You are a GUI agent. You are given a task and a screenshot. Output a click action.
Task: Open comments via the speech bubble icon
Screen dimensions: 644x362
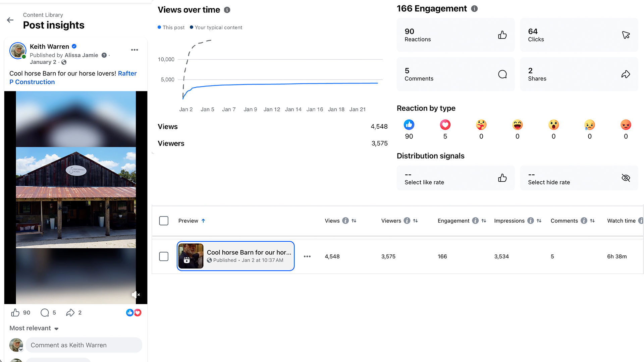click(45, 313)
